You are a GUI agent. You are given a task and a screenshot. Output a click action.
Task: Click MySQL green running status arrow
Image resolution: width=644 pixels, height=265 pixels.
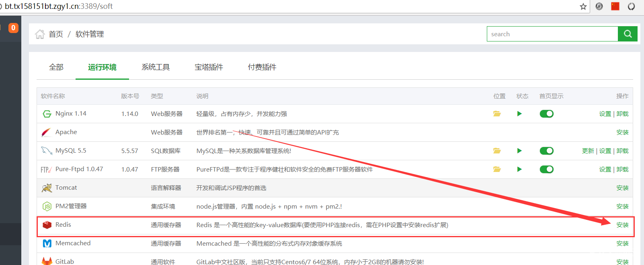pyautogui.click(x=519, y=151)
